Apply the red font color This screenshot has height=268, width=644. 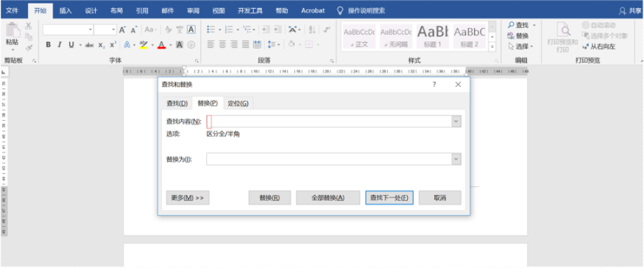coord(161,44)
